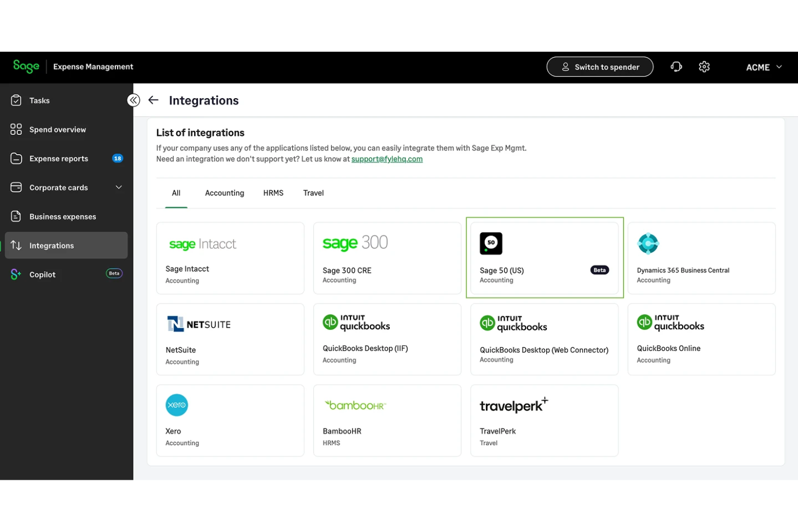
Task: Open the support@fylehq.com email link
Action: click(387, 158)
